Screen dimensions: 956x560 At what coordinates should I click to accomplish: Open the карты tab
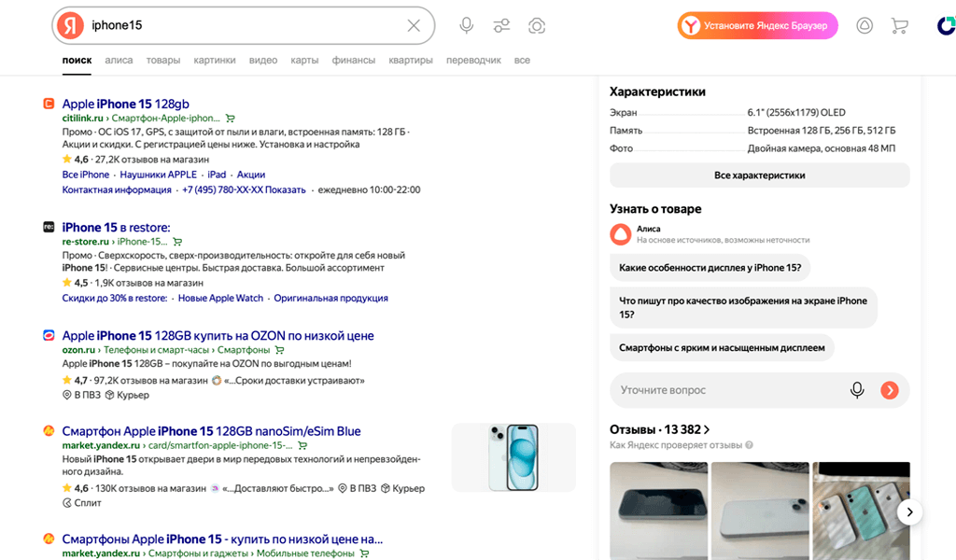[305, 61]
